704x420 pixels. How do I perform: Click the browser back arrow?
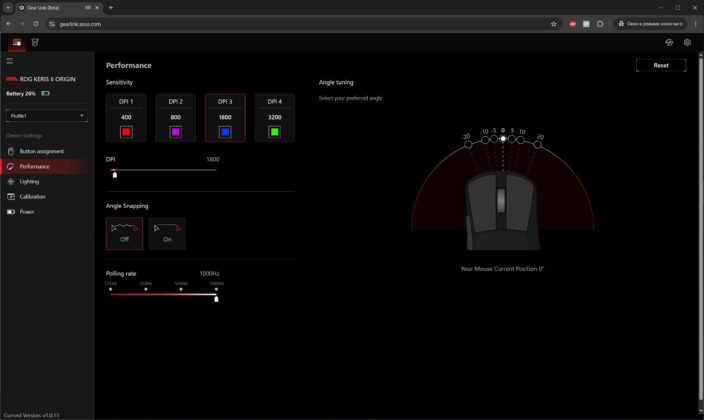click(9, 24)
